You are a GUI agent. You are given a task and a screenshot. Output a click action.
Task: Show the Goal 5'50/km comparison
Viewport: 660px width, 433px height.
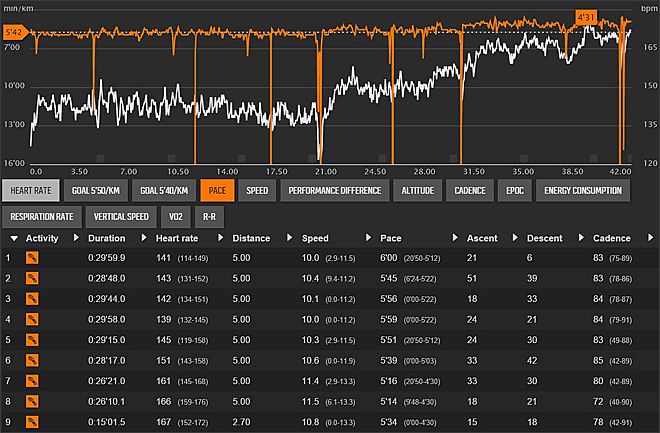point(96,189)
